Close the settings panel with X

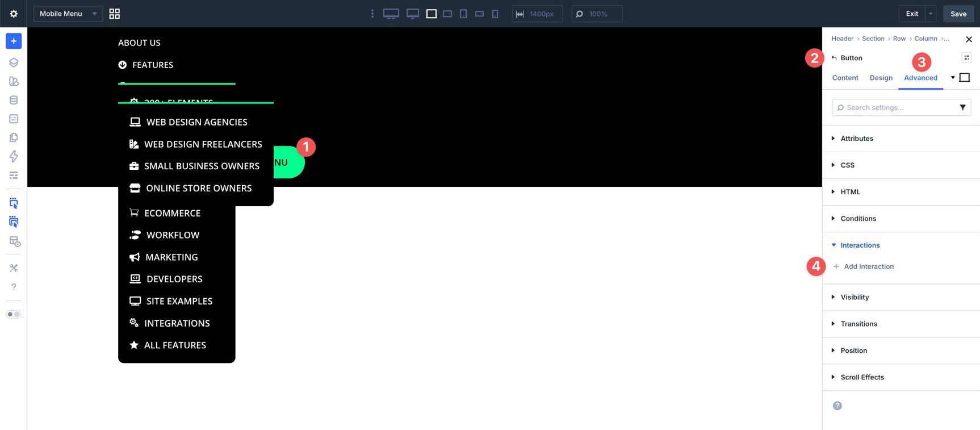tap(969, 39)
